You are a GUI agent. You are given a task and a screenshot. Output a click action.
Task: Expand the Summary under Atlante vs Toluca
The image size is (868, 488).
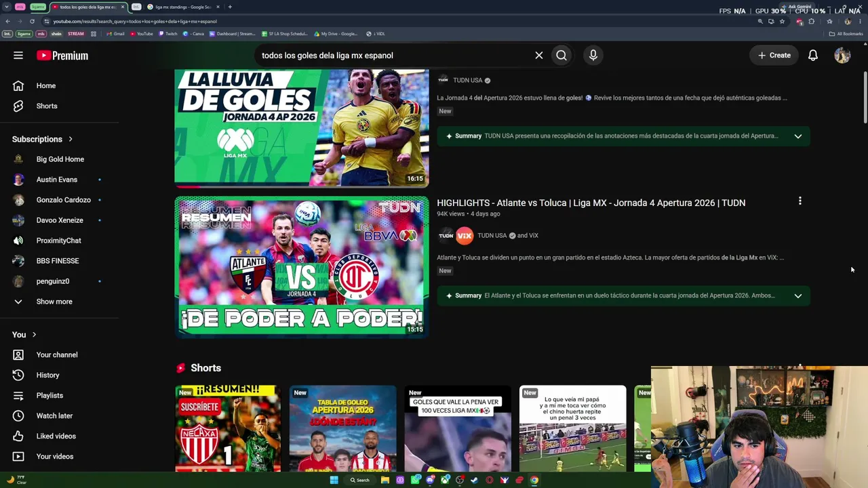(798, 296)
